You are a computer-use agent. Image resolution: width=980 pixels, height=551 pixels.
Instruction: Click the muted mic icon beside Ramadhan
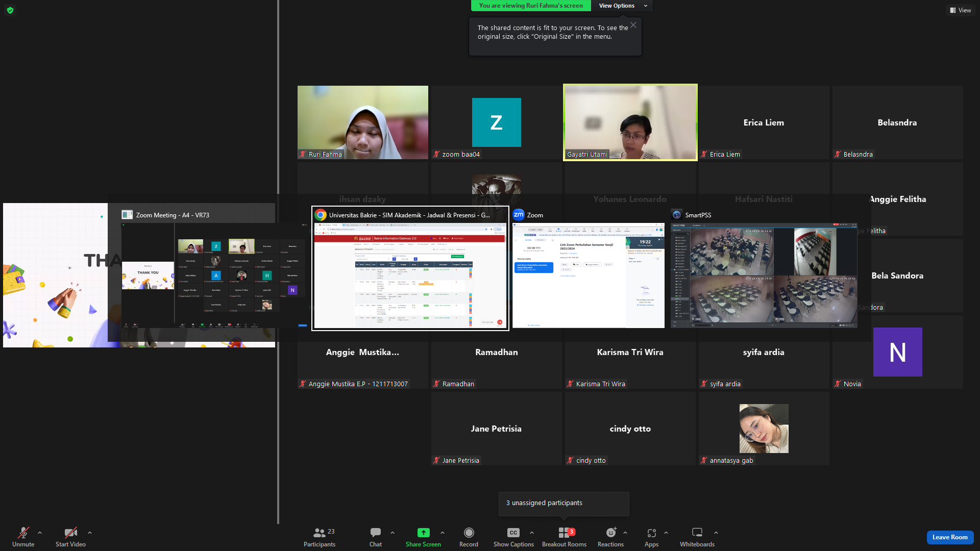pyautogui.click(x=437, y=384)
